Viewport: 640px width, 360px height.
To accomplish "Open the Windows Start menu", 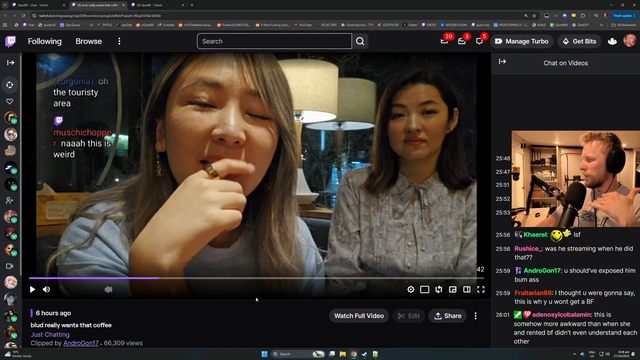I will [264, 354].
